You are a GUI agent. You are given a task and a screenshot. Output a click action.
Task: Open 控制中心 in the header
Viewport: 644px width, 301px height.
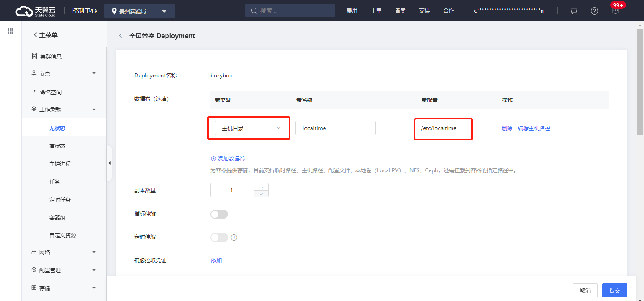coord(84,11)
